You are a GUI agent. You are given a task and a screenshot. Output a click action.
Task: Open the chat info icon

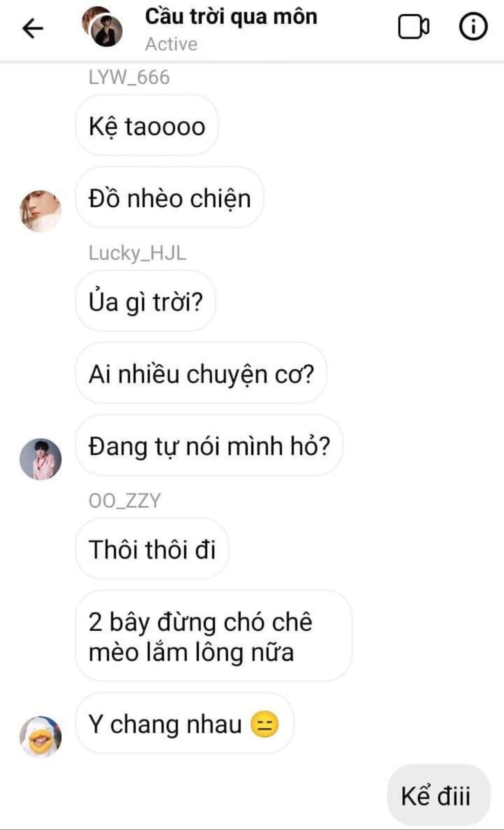[473, 27]
